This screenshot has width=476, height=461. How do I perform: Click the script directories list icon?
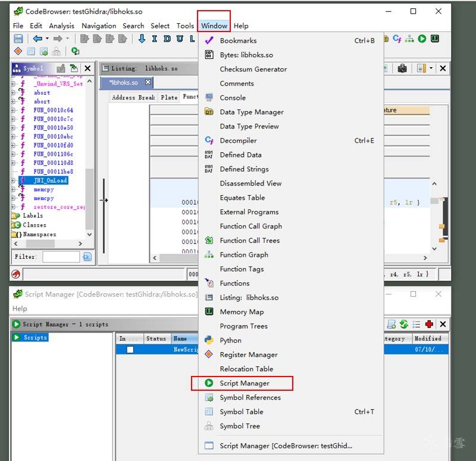[416, 324]
